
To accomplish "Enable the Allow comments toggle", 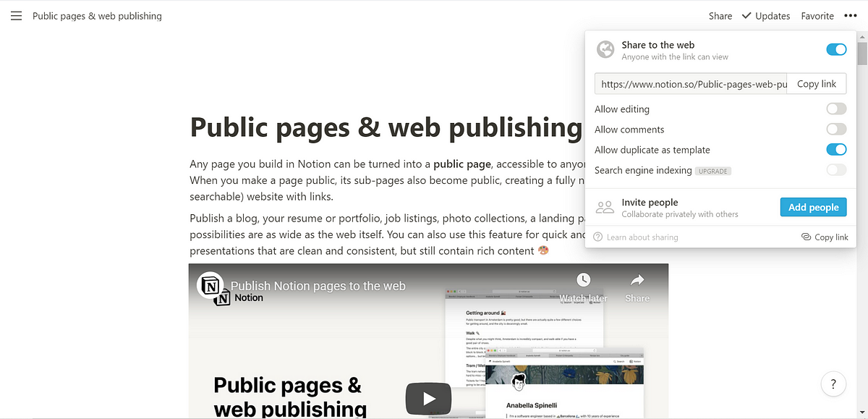I will (836, 130).
